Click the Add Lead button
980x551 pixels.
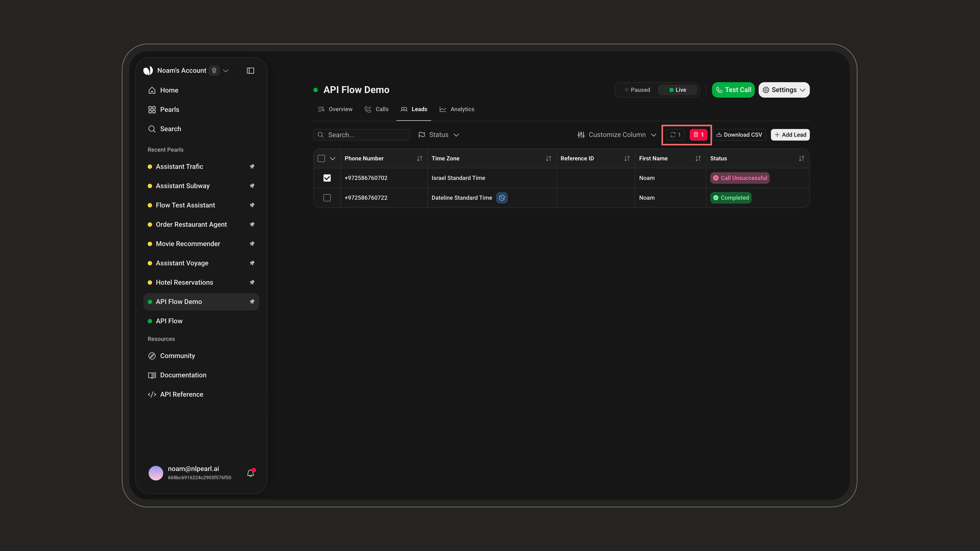click(790, 135)
